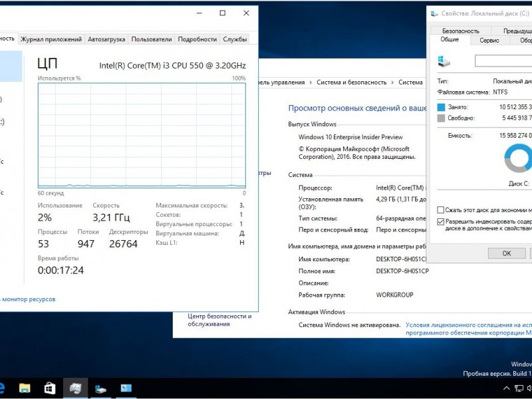Open the 'Сервис' tab in disk properties
The height and width of the screenshot is (399, 532).
[489, 41]
